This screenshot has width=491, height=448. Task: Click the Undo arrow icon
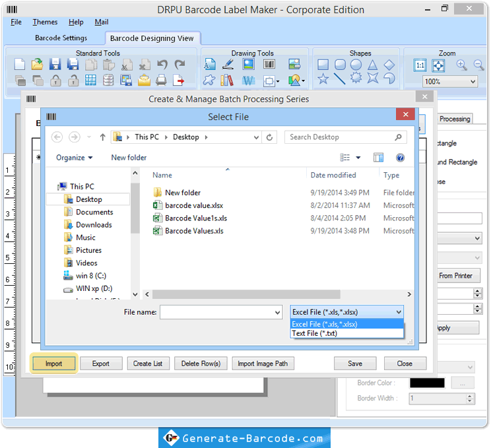(162, 65)
